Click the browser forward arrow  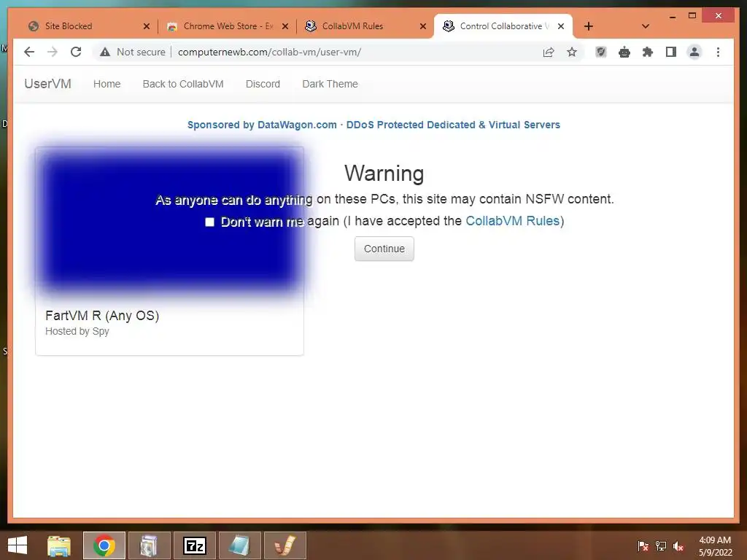(53, 52)
